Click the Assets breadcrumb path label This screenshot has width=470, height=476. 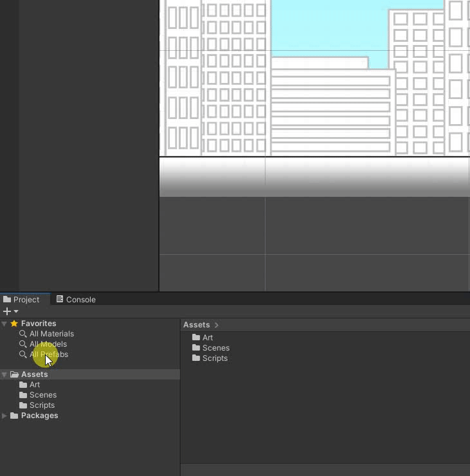[196, 325]
